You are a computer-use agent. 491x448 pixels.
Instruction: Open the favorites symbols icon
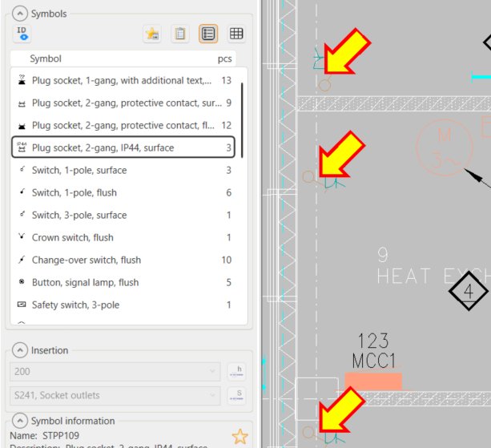[x=151, y=34]
